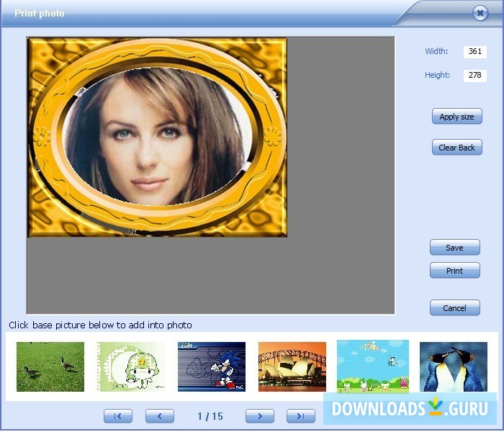Print the framed photo
The height and width of the screenshot is (432, 504).
pos(454,271)
